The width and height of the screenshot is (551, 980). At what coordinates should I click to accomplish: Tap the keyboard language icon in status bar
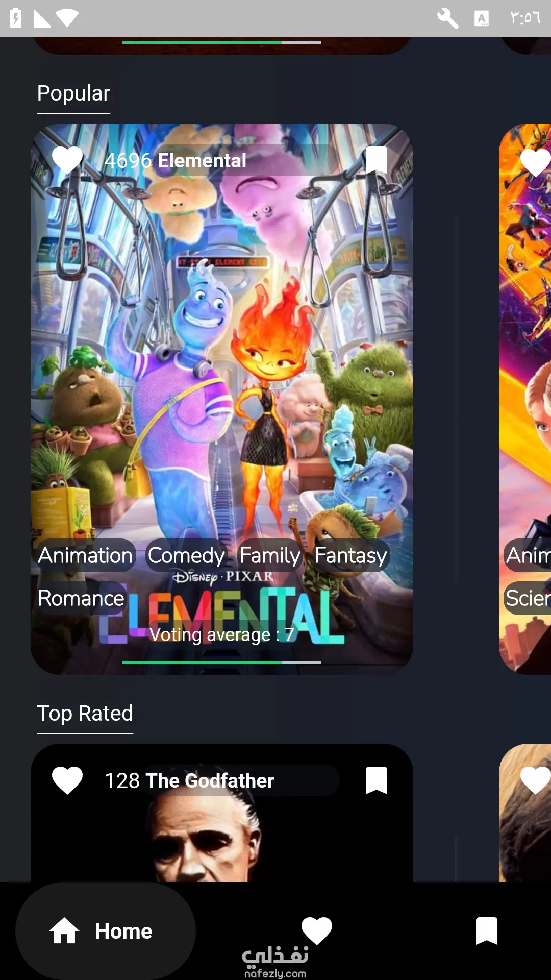click(x=482, y=19)
